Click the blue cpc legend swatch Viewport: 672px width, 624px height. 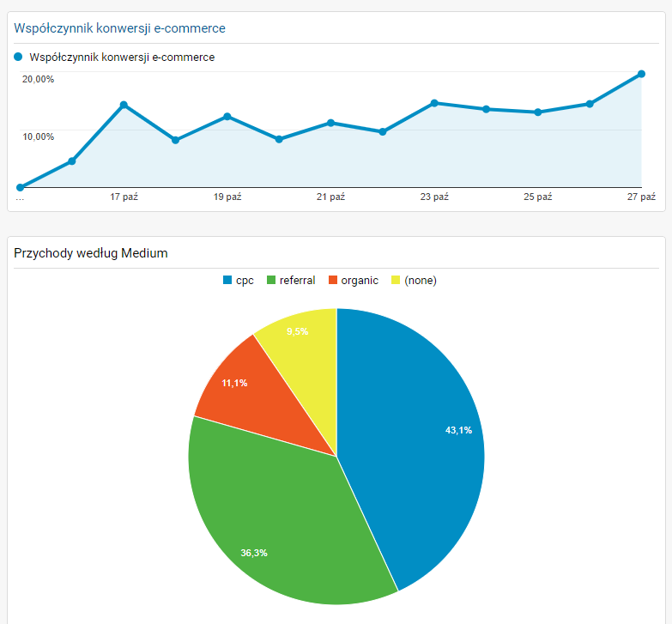(x=227, y=281)
